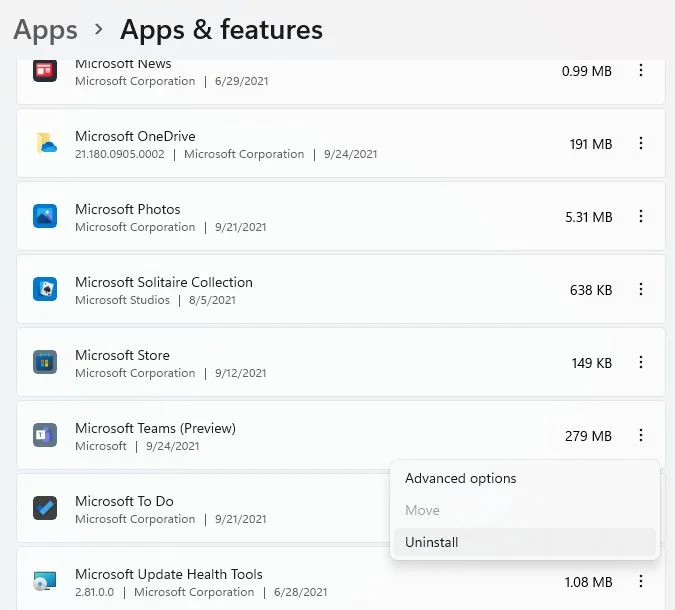Click the 9/12/2021 install date

click(x=241, y=373)
